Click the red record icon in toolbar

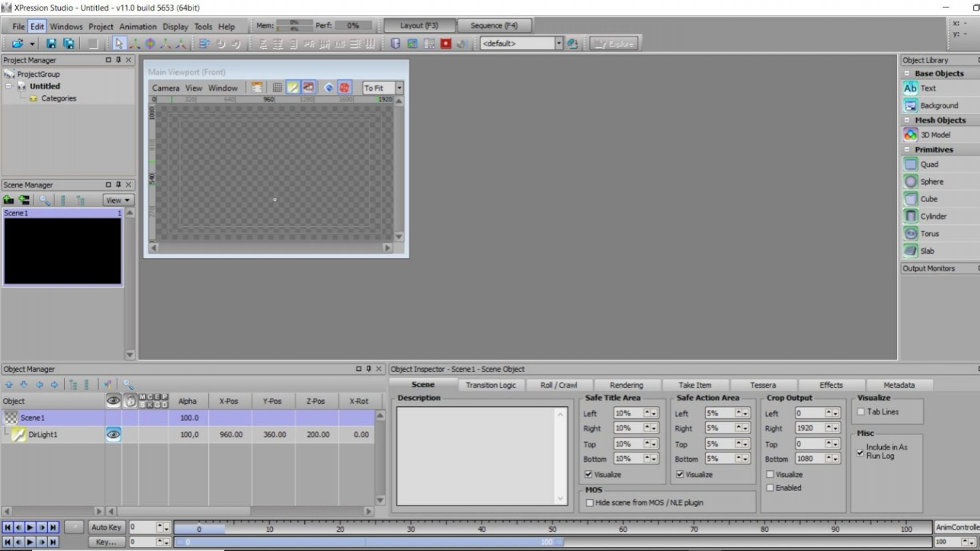446,44
